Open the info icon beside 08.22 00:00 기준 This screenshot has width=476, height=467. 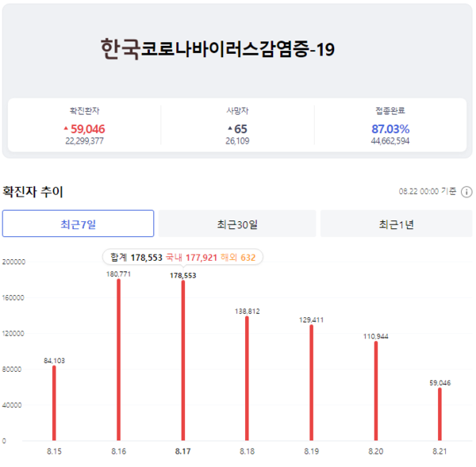click(x=466, y=192)
